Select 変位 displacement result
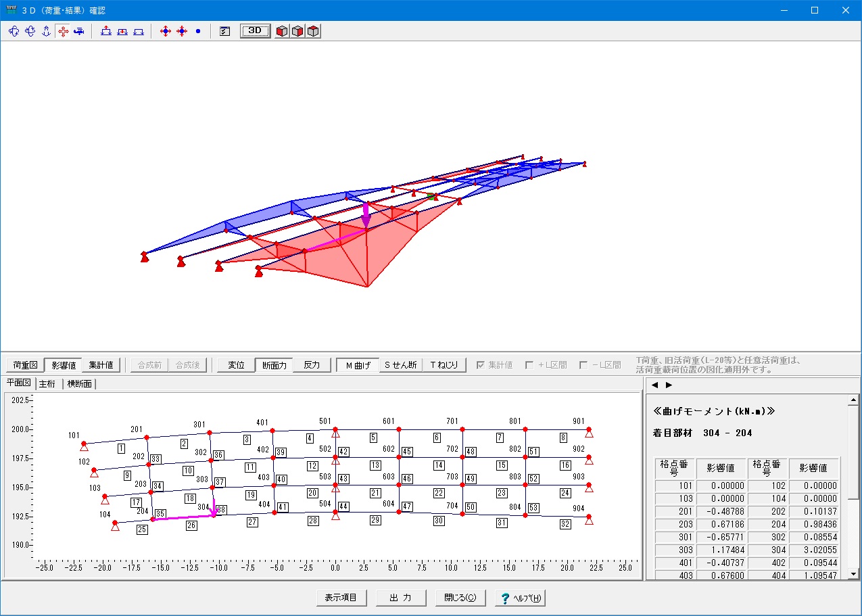862x616 pixels. pos(236,365)
